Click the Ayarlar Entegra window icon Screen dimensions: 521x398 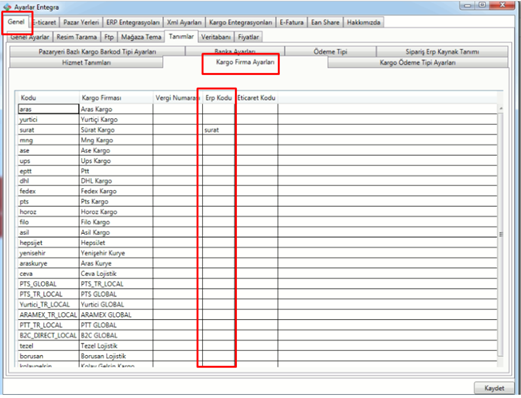click(7, 7)
